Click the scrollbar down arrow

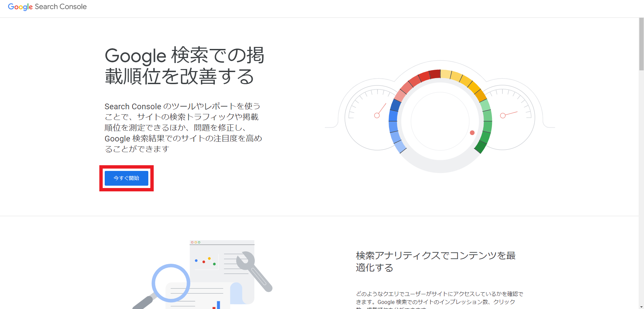pos(641,306)
